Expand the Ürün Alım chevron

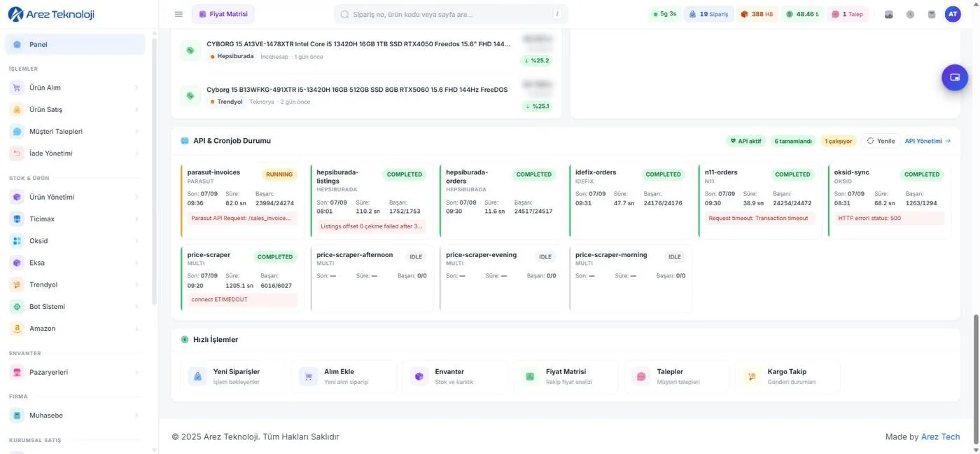(x=136, y=88)
